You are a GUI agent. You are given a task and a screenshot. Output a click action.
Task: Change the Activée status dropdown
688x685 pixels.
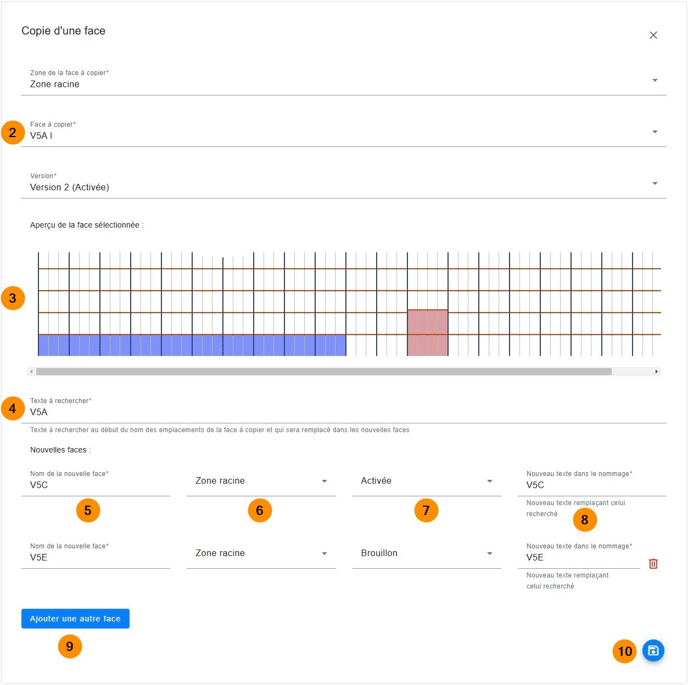[x=425, y=481]
